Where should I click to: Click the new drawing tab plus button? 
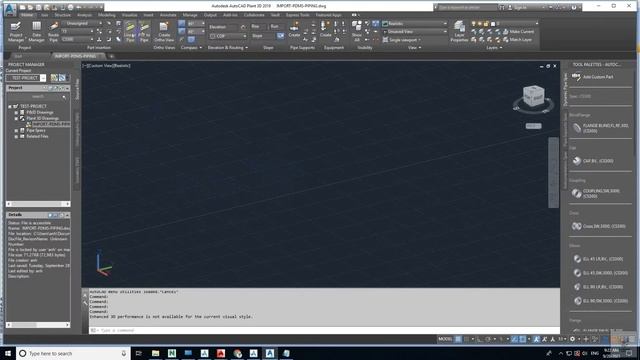pyautogui.click(x=111, y=56)
